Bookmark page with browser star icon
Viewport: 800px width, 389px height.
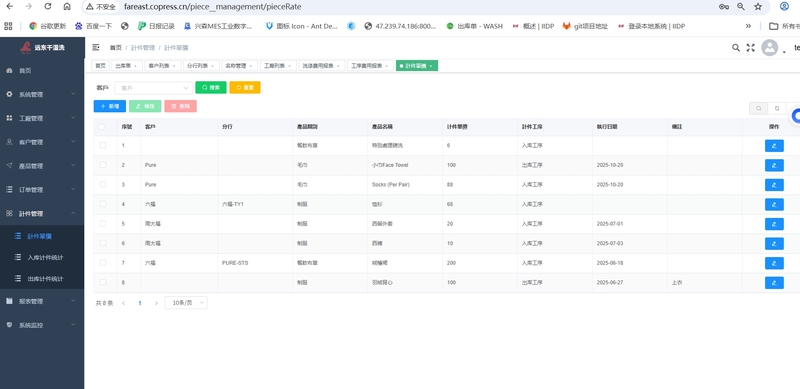(x=758, y=7)
